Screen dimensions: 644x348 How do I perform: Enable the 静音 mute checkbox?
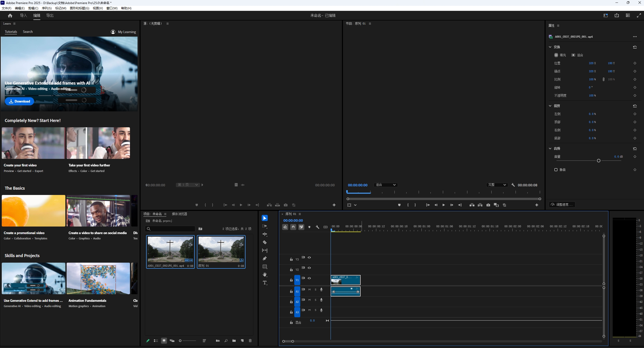click(x=556, y=170)
